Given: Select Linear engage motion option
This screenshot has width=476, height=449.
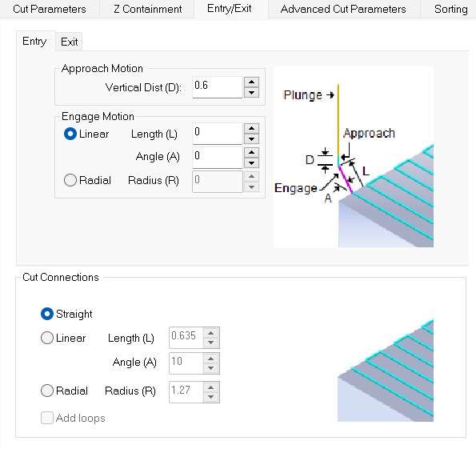Looking at the screenshot, I should pyautogui.click(x=70, y=134).
